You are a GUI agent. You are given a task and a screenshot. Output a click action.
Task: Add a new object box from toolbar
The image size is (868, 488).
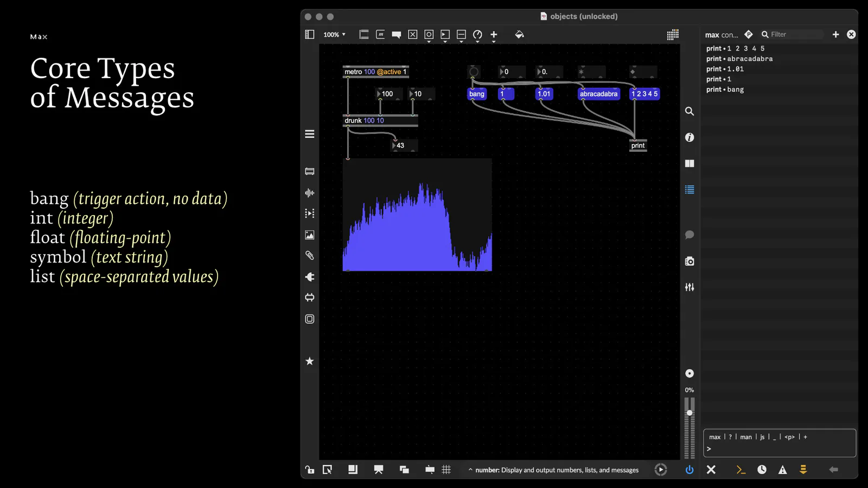pos(364,35)
